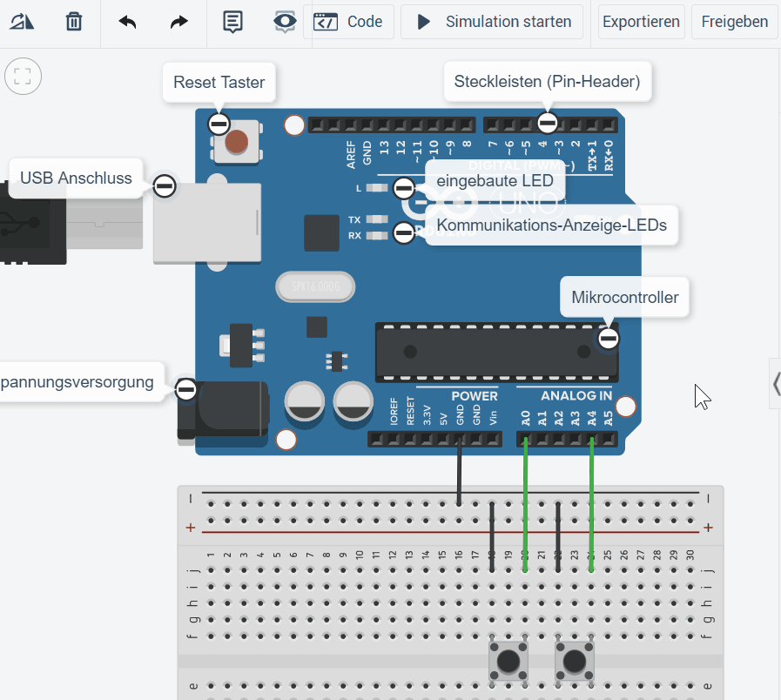
Task: Redo the last action with the arrow icon
Action: tap(178, 22)
